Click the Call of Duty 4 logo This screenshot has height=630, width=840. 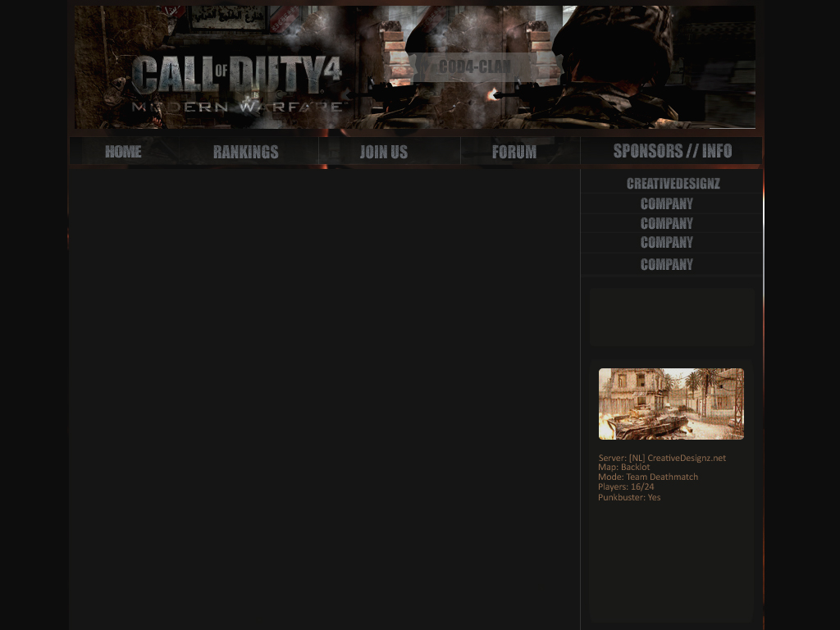[236, 84]
